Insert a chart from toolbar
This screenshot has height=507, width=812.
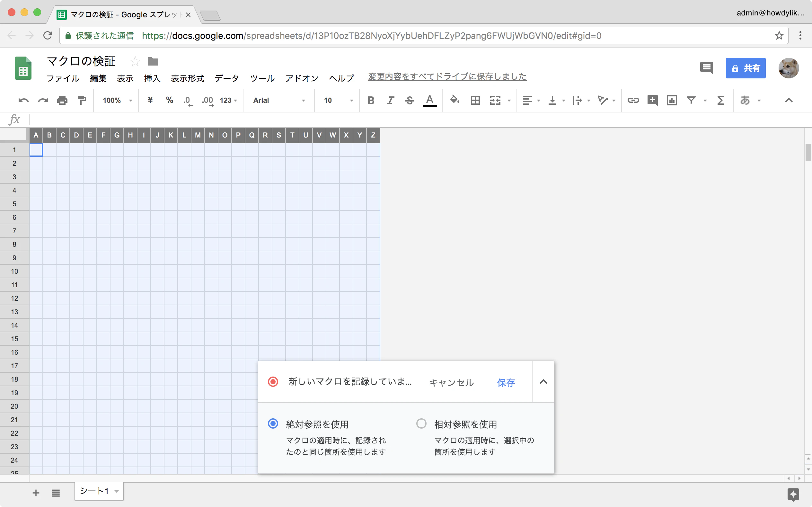672,100
